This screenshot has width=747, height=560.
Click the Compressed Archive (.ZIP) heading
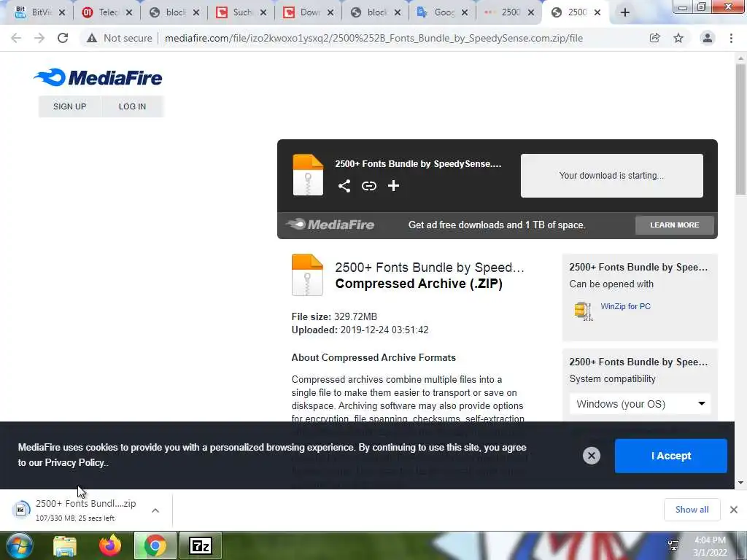click(419, 284)
